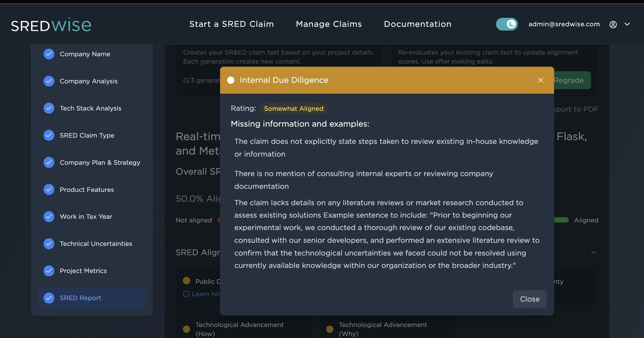Open the account dropdown chevron
The image size is (644, 338).
point(627,24)
